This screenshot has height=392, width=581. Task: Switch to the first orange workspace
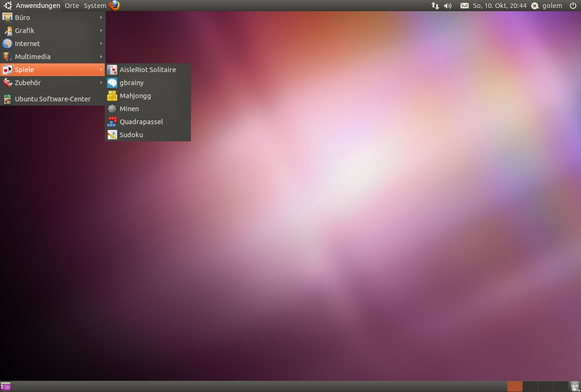point(514,386)
